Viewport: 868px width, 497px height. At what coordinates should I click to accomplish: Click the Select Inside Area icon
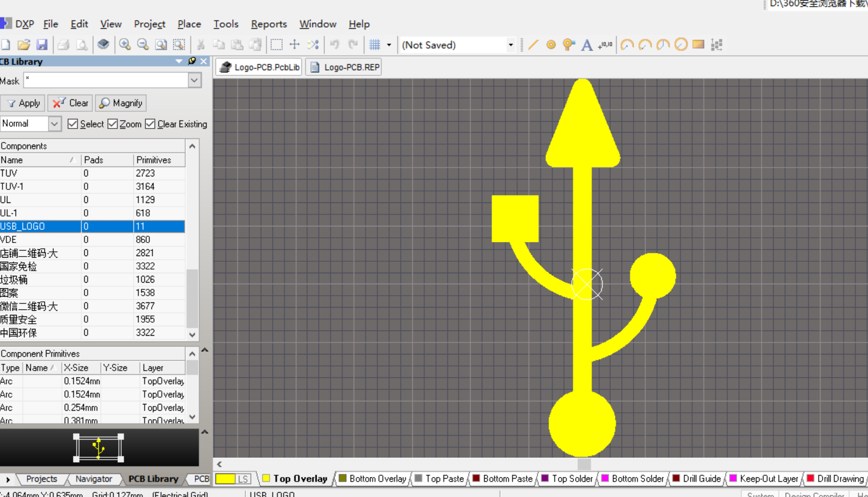pyautogui.click(x=276, y=45)
